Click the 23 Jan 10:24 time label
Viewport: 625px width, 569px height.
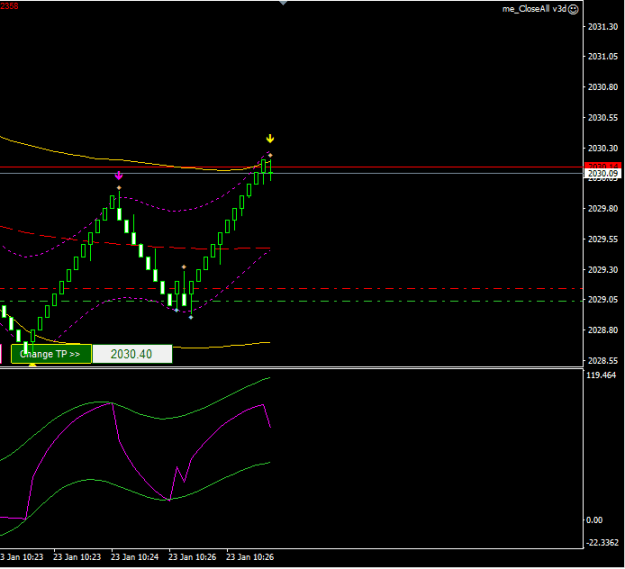[x=135, y=557]
